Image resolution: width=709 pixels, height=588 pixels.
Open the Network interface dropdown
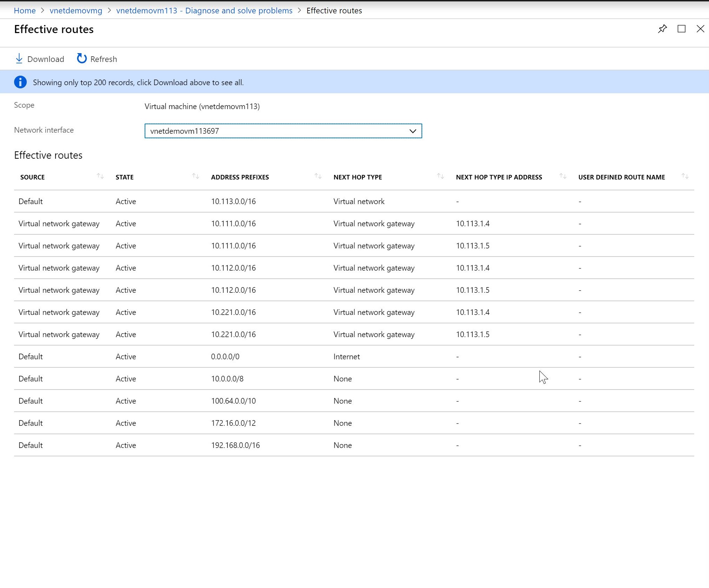tap(283, 131)
